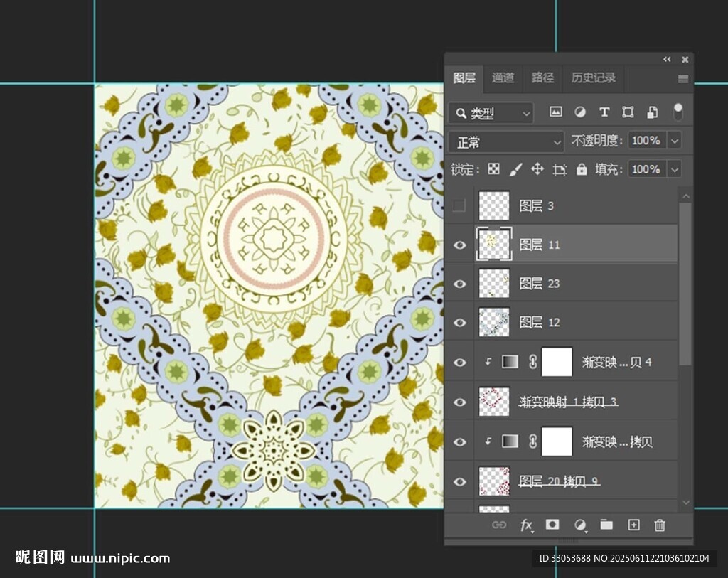728x578 pixels.
Task: Hide 图层 11 layer visibility
Action: click(460, 245)
